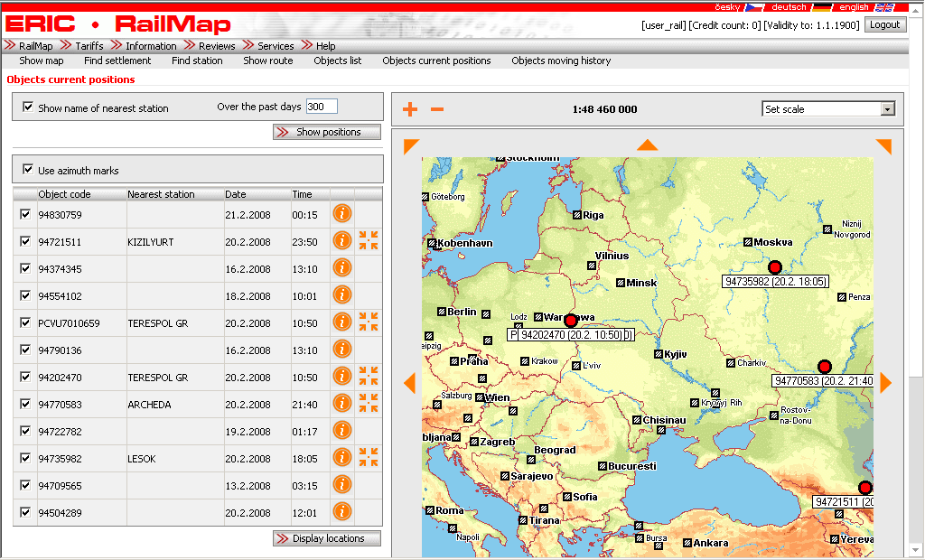Center map on object PCVU7010659
This screenshot has width=925, height=560.
[x=369, y=322]
